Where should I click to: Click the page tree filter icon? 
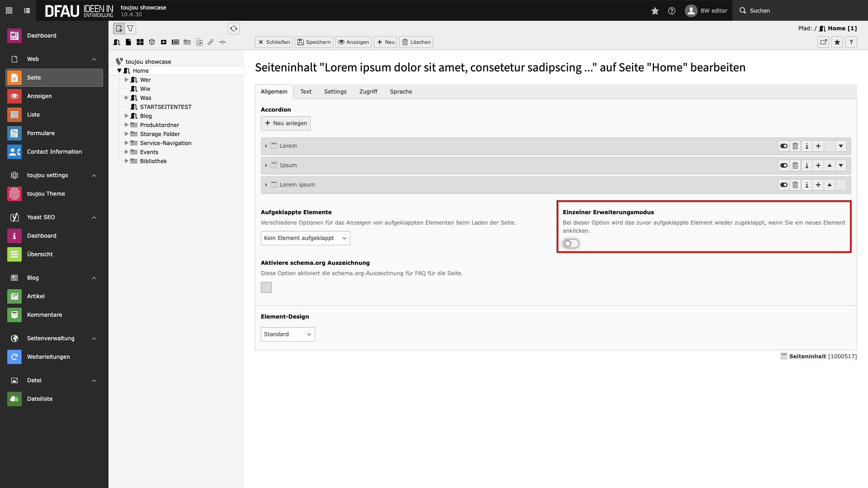click(x=130, y=28)
